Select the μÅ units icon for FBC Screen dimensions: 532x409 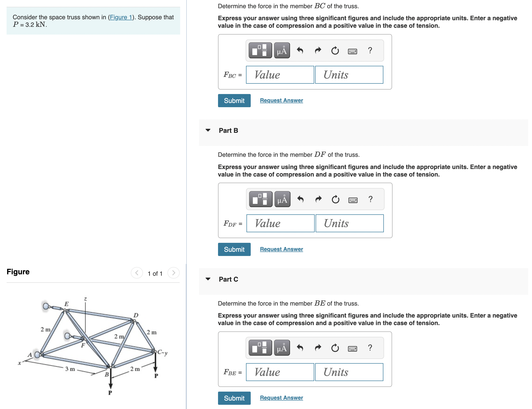(282, 50)
